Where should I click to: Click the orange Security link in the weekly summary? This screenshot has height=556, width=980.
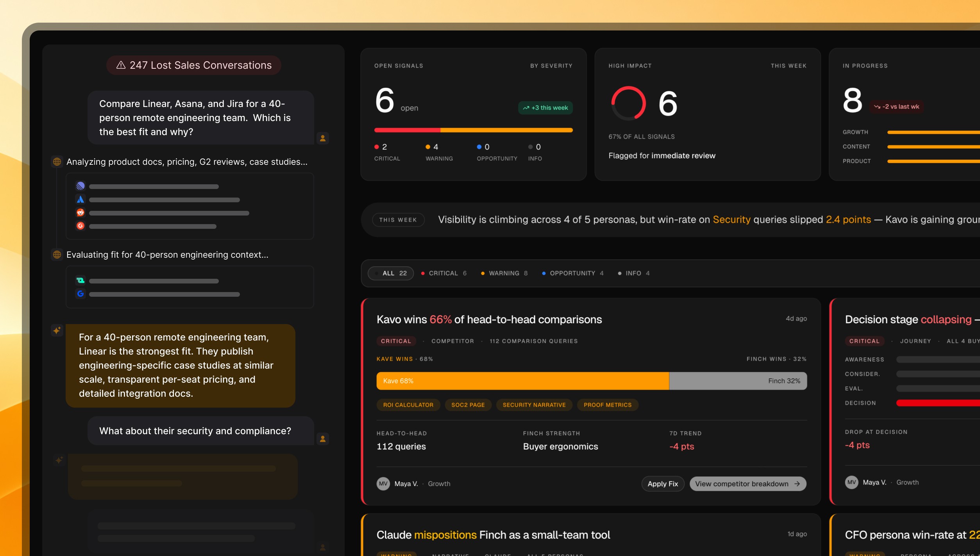point(732,220)
